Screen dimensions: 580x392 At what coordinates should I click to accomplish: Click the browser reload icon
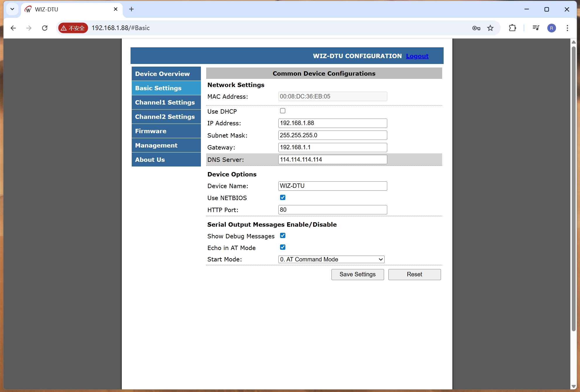click(x=45, y=28)
